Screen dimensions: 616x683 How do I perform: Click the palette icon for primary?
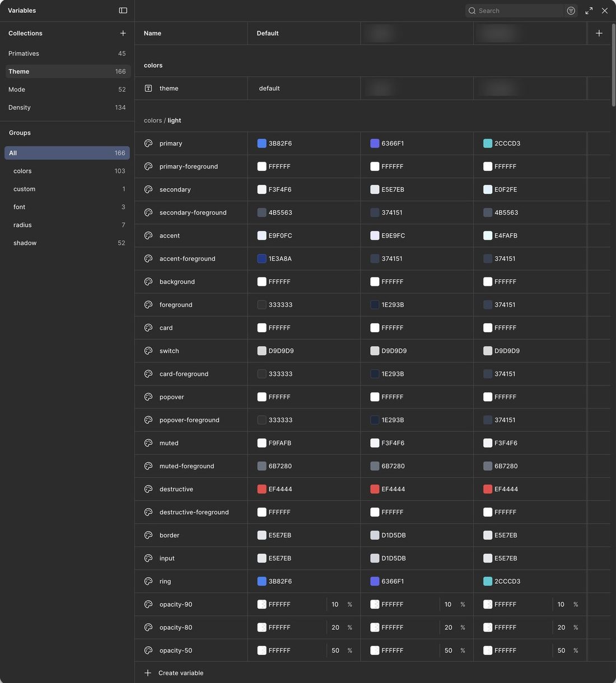point(148,143)
